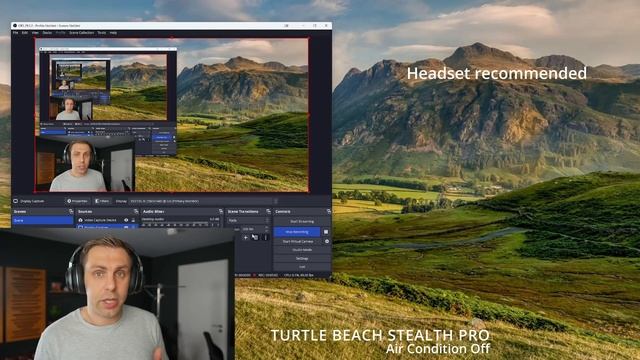Image resolution: width=640 pixels, height=360 pixels.
Task: Open the Fade transition dropdown
Action: 249,220
